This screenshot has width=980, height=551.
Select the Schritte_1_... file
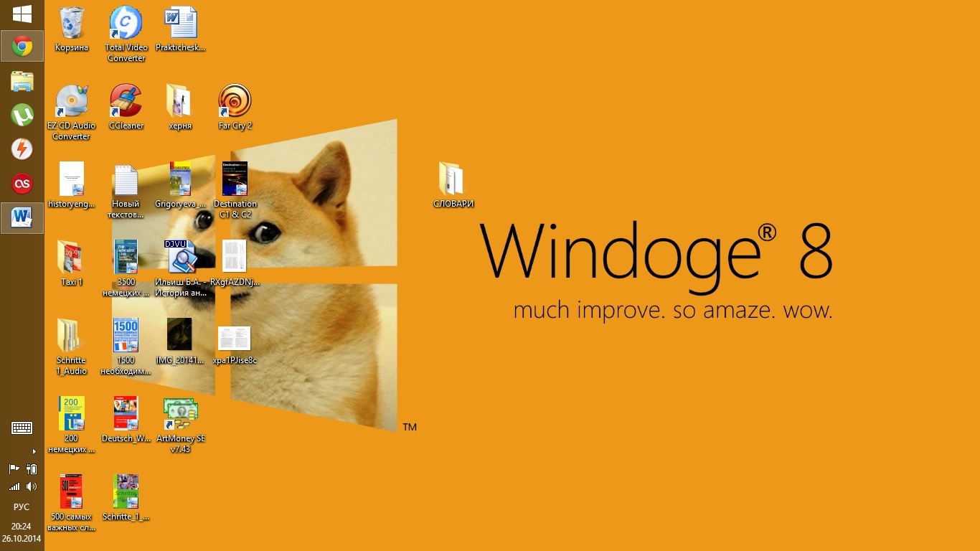[126, 498]
